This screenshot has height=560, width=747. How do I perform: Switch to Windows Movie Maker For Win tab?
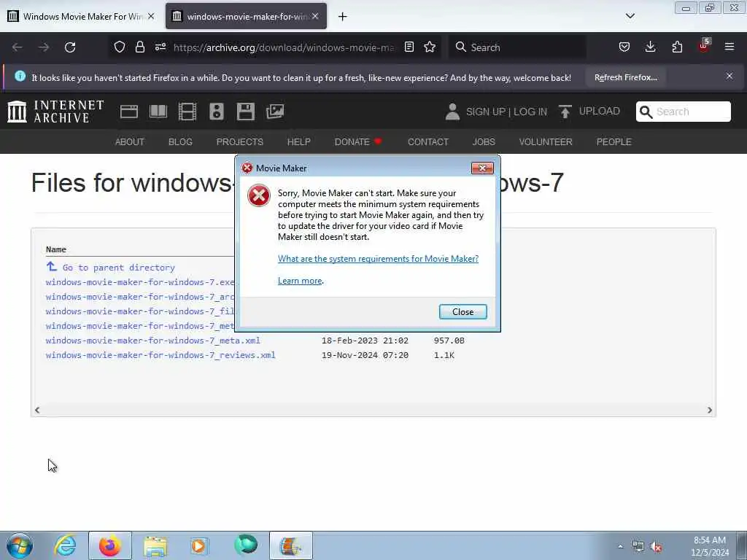pos(82,16)
